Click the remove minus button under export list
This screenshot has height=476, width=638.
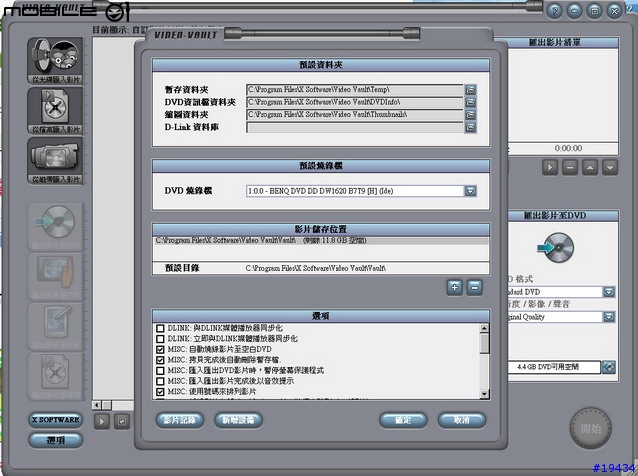coord(570,167)
